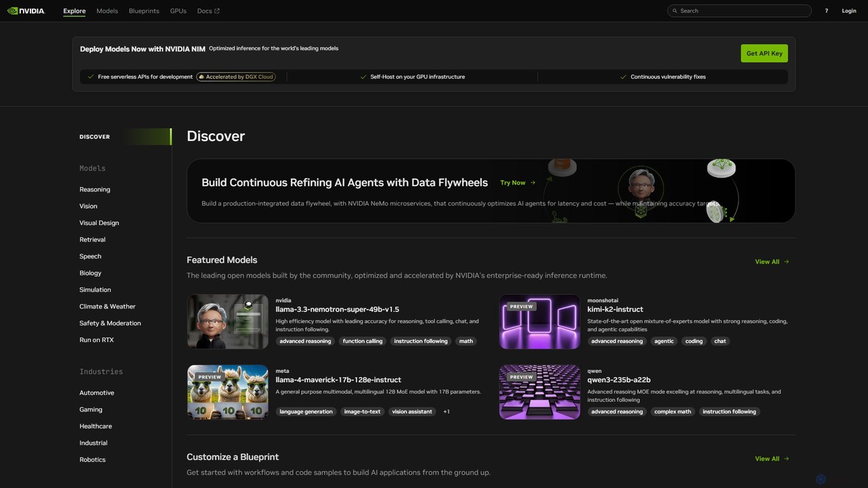The image size is (868, 488).
Task: Open llama-4-maverick-17b-128e-instruct title
Action: 338,380
